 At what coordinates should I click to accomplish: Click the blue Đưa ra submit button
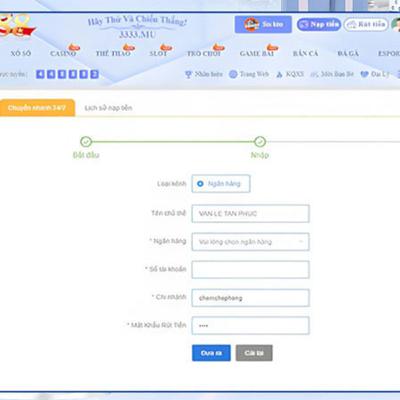[211, 353]
